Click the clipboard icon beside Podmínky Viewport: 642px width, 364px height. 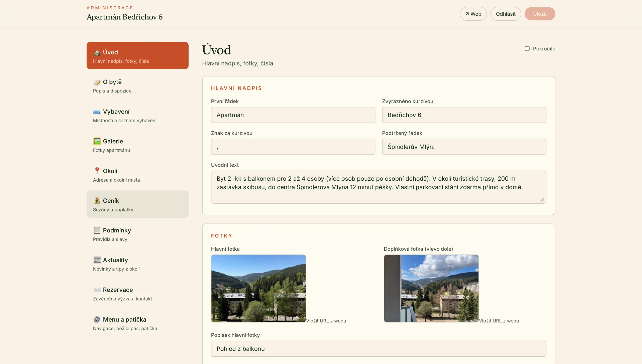pyautogui.click(x=97, y=230)
